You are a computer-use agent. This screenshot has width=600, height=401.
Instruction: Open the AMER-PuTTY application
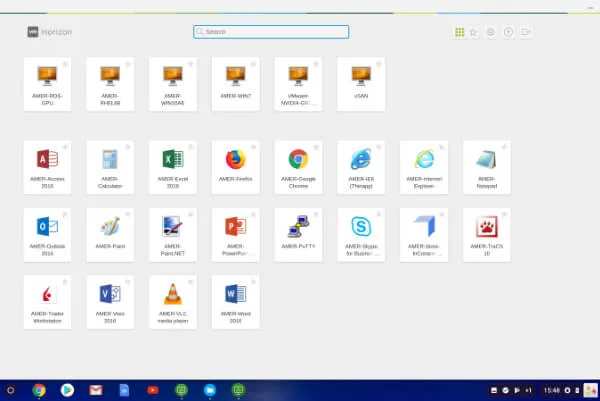click(x=298, y=235)
